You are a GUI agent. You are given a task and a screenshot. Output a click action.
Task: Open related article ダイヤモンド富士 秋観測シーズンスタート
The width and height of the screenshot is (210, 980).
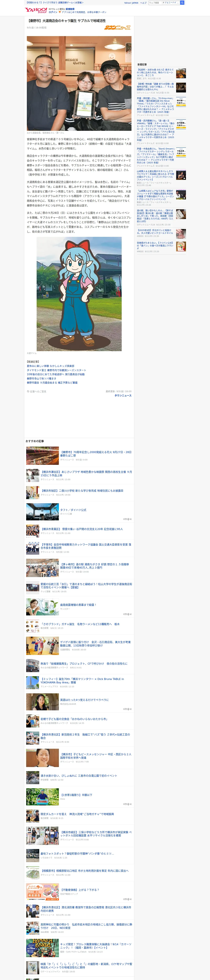pyautogui.click(x=56, y=370)
